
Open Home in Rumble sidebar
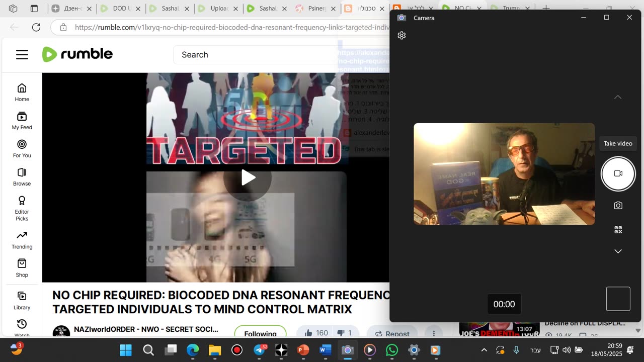point(22,93)
